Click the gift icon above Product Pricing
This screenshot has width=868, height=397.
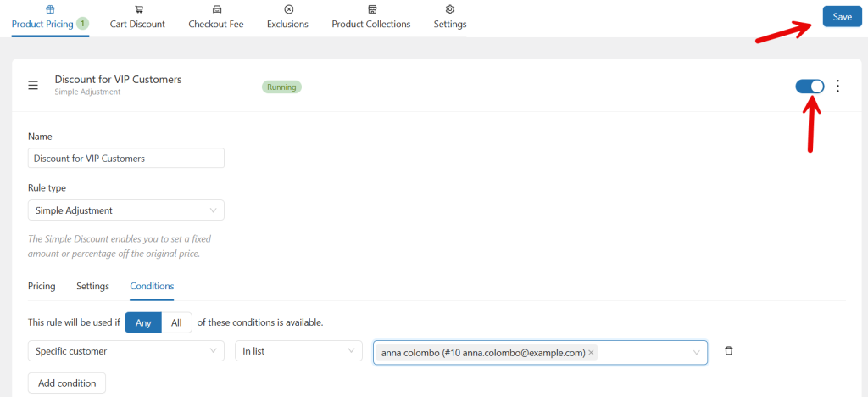pos(49,9)
